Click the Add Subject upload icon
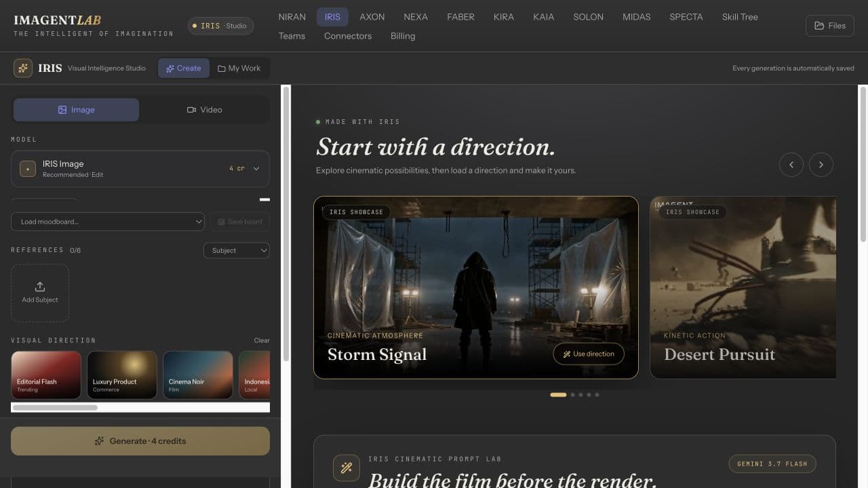 click(40, 287)
